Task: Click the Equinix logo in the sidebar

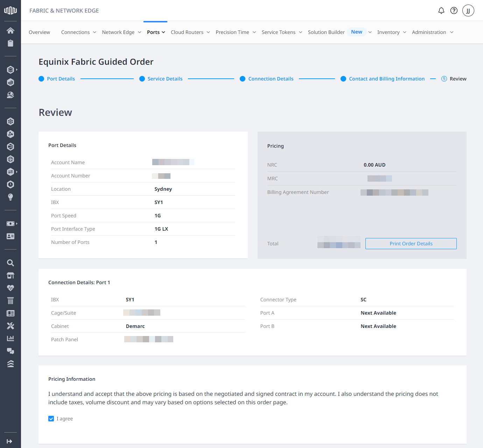Action: click(x=10, y=10)
